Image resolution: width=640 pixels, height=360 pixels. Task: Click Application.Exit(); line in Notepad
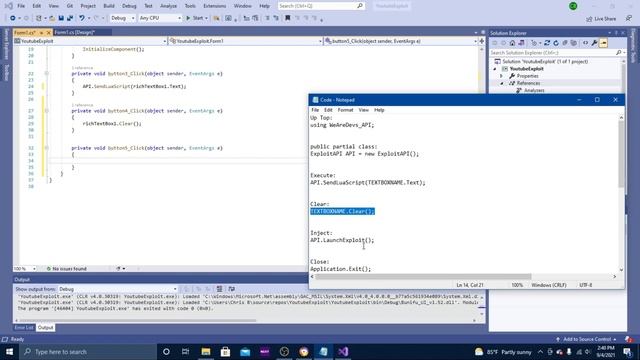tap(340, 269)
